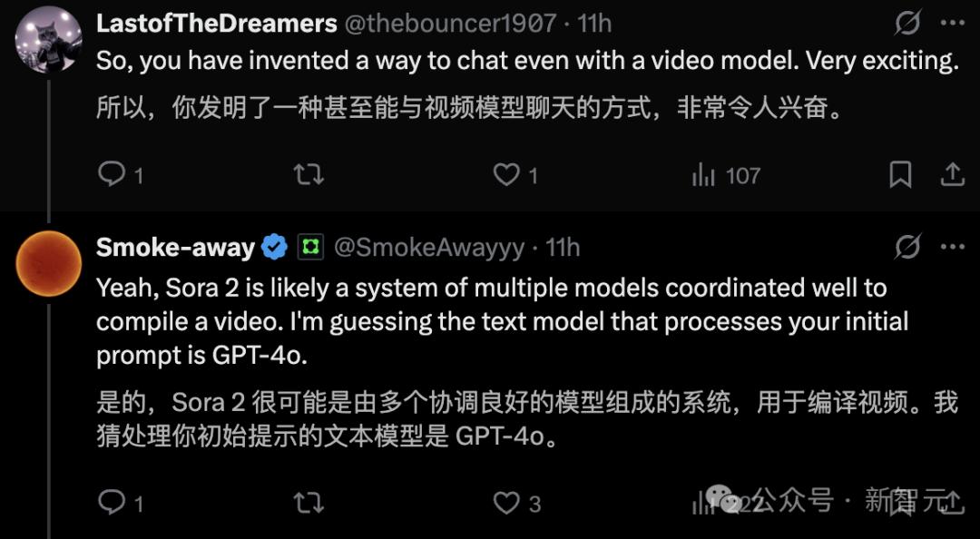Screen dimensions: 980x539
Task: Retweet LastofTheDreamers' post
Action: 309,176
